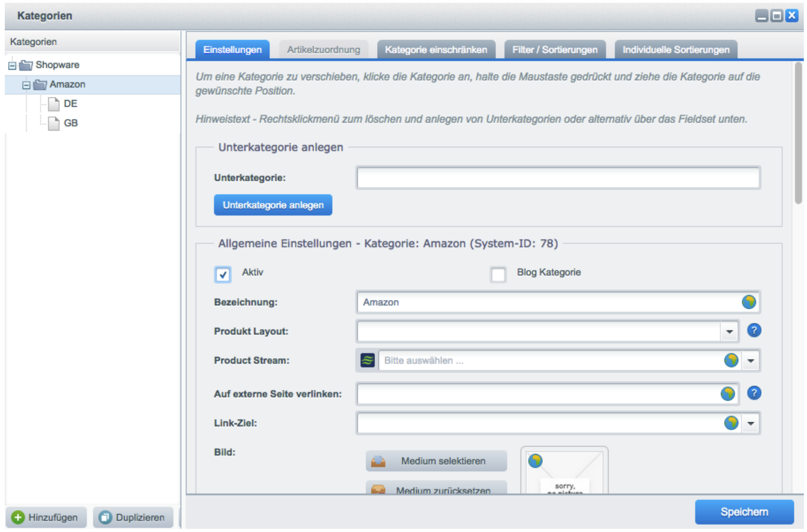Click globe icon on image preview

tap(535, 461)
